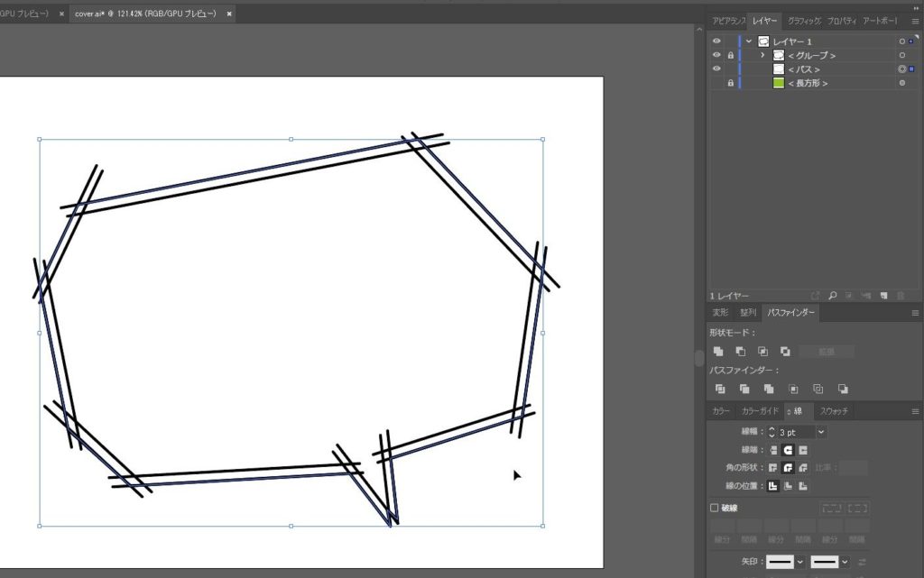This screenshot has height=578, width=924.
Task: Toggle visibility of レイヤー 1
Action: click(716, 41)
